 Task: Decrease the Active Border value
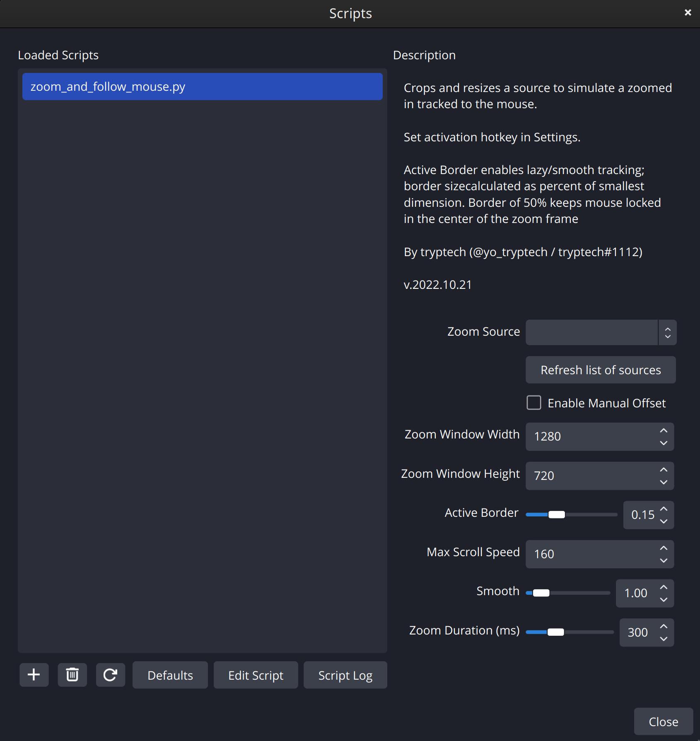pyautogui.click(x=663, y=521)
